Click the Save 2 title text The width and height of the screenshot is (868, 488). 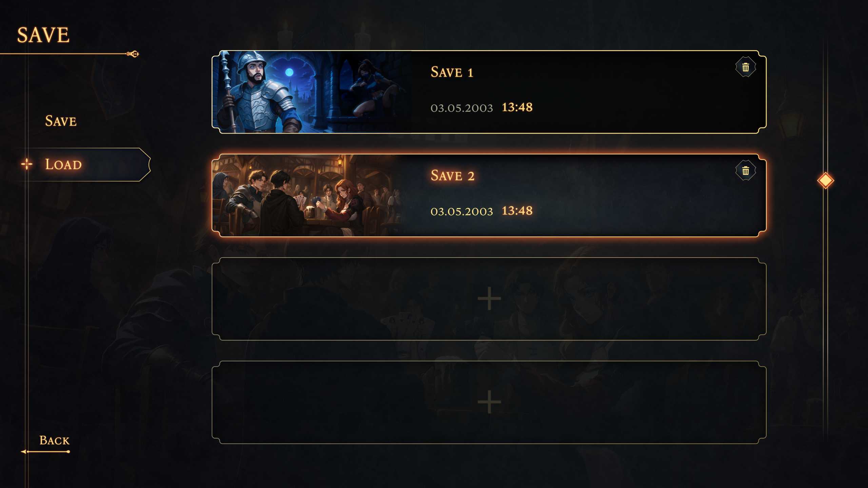(452, 176)
